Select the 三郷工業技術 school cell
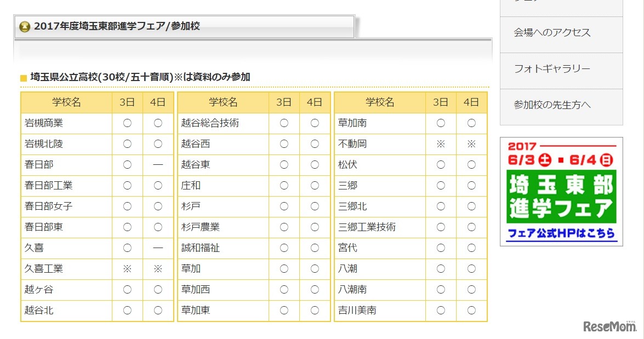 point(367,227)
